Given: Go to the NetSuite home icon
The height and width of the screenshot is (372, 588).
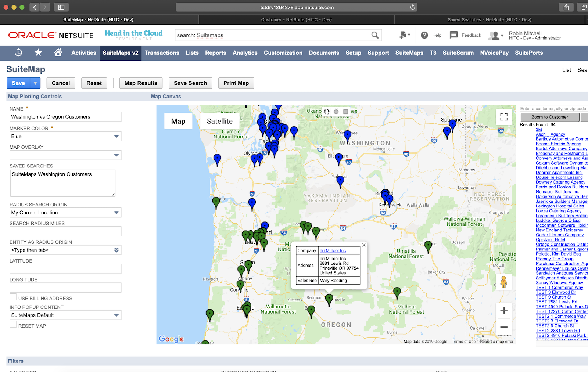Looking at the screenshot, I should coord(58,53).
